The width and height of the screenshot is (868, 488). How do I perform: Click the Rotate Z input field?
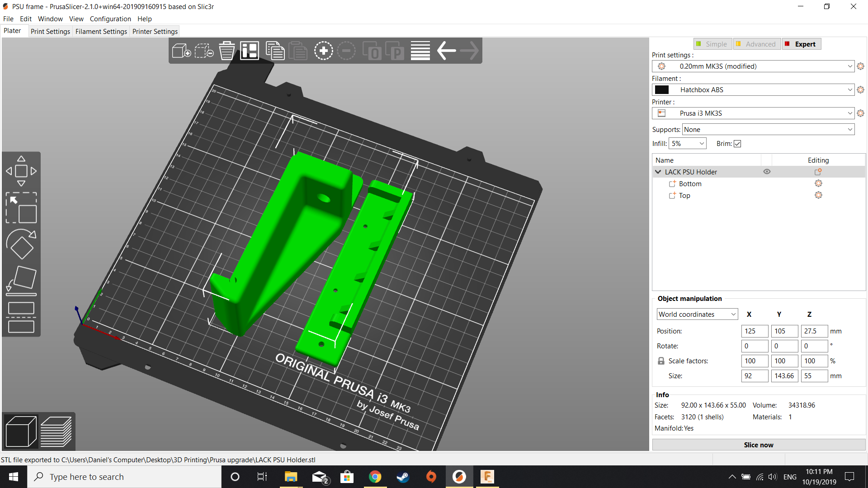814,346
